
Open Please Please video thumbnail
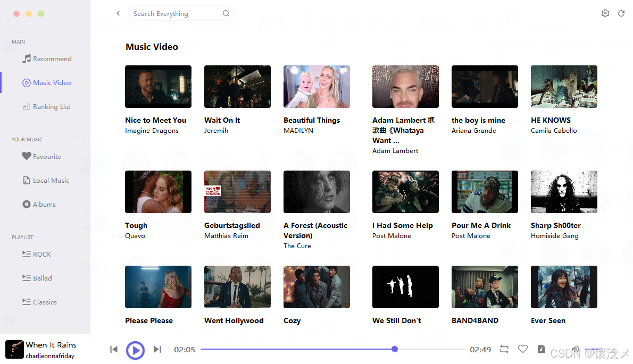click(x=159, y=287)
